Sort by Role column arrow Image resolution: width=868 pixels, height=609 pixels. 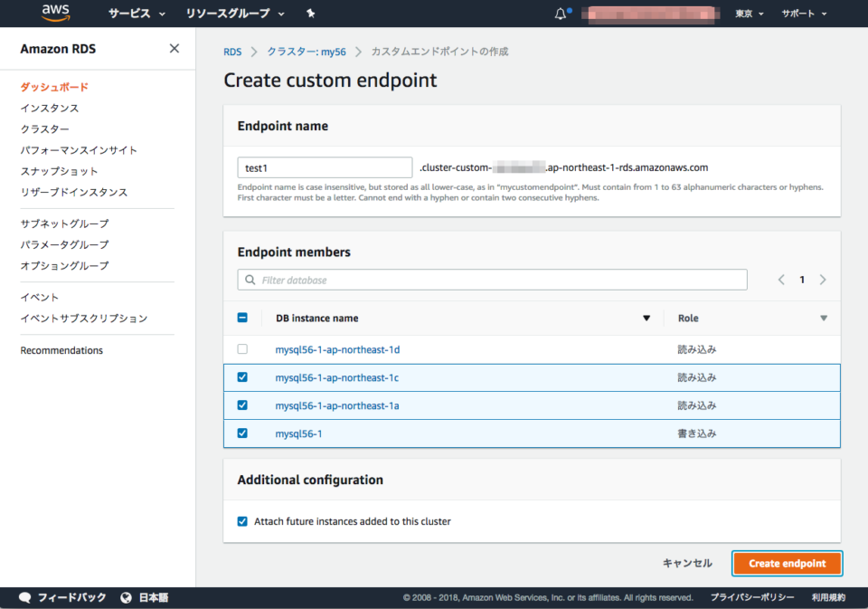(x=824, y=319)
